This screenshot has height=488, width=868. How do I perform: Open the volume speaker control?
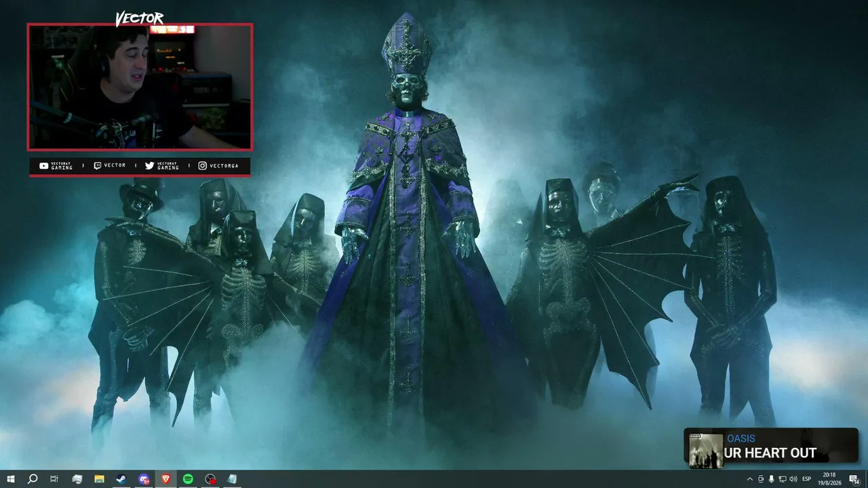(793, 479)
